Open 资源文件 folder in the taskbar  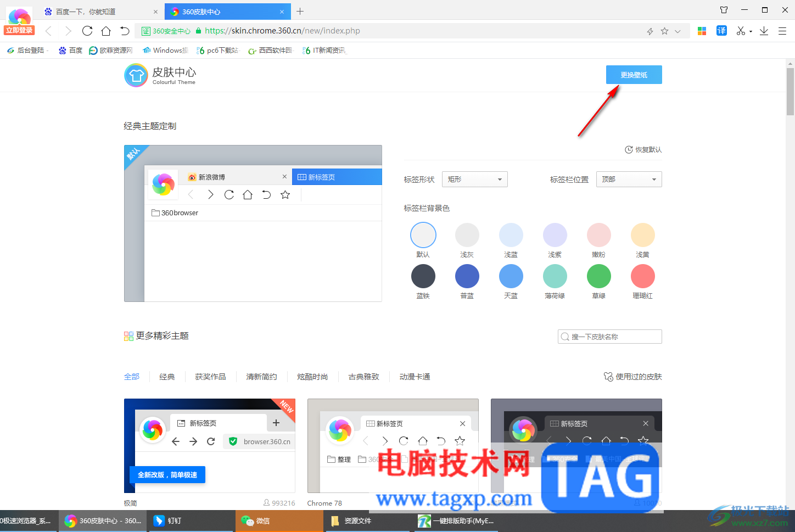(x=367, y=521)
